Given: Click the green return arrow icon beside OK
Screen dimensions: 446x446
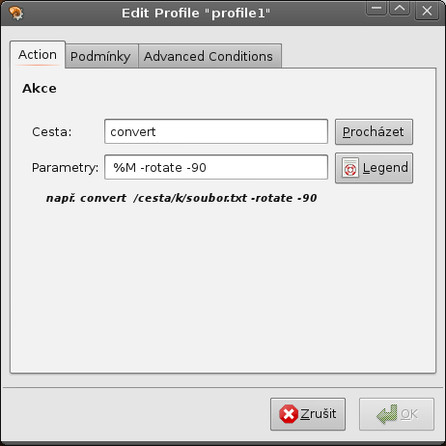Looking at the screenshot, I should 387,414.
